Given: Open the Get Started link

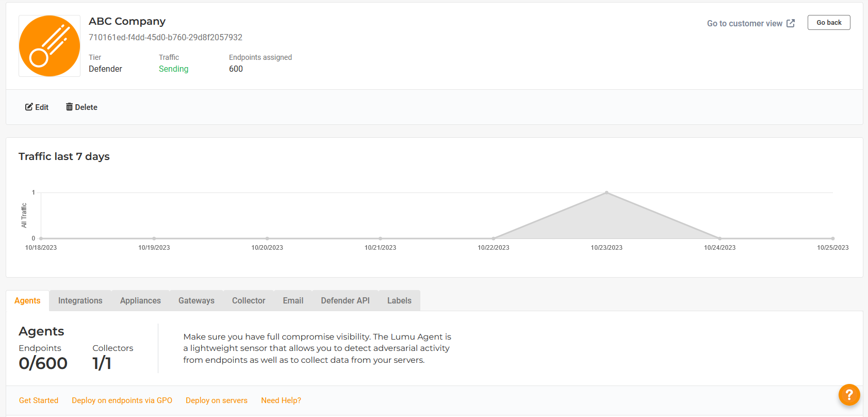Looking at the screenshot, I should (39, 400).
